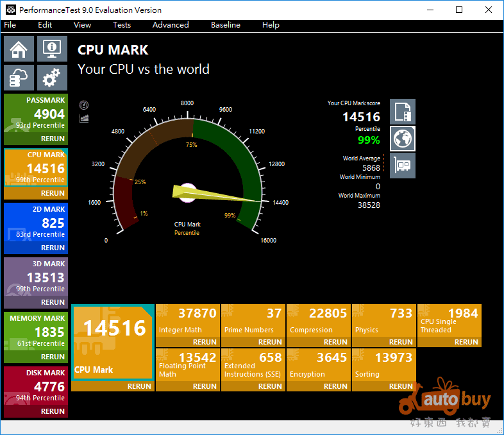
Task: Rerun the Physics test
Action: [384, 342]
